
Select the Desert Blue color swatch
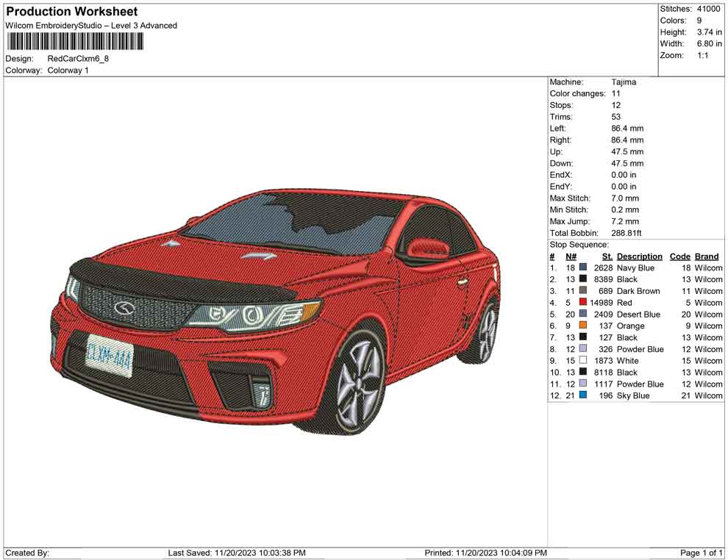coord(583,315)
